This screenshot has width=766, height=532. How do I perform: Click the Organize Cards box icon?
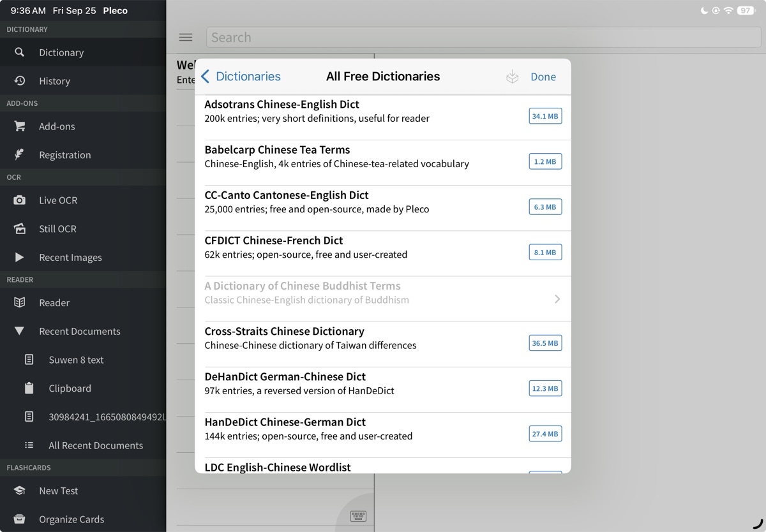20,519
